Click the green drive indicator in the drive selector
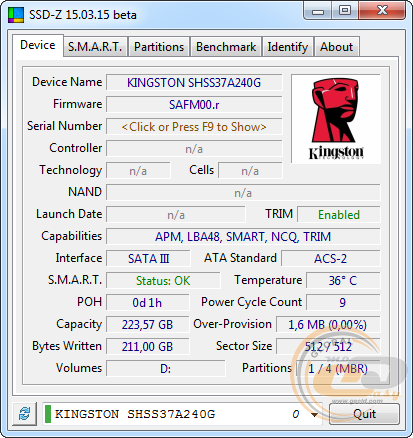This screenshot has width=413, height=438. (48, 414)
